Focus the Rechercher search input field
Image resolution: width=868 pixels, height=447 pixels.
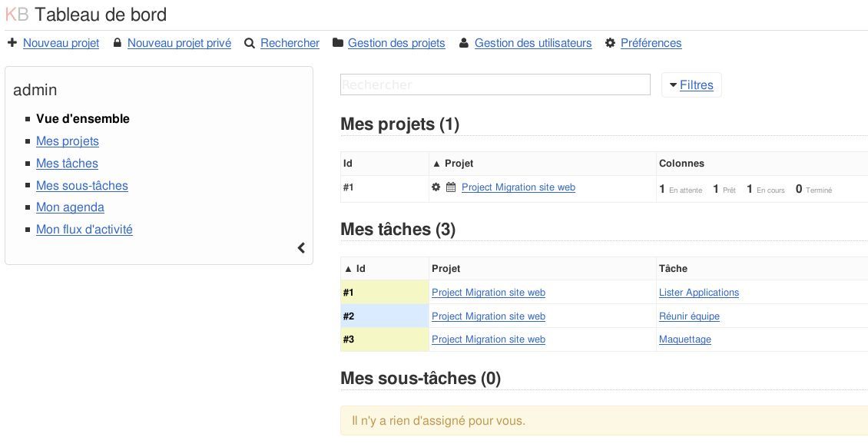(x=495, y=84)
